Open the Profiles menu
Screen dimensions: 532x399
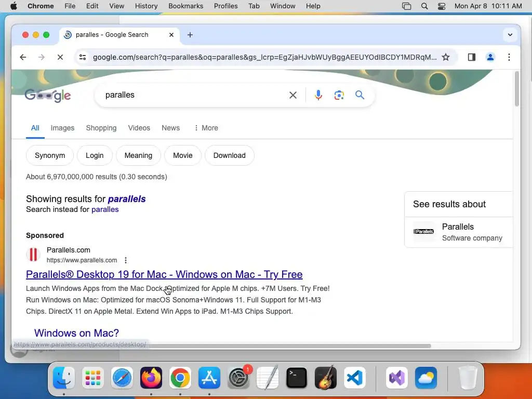pyautogui.click(x=225, y=6)
